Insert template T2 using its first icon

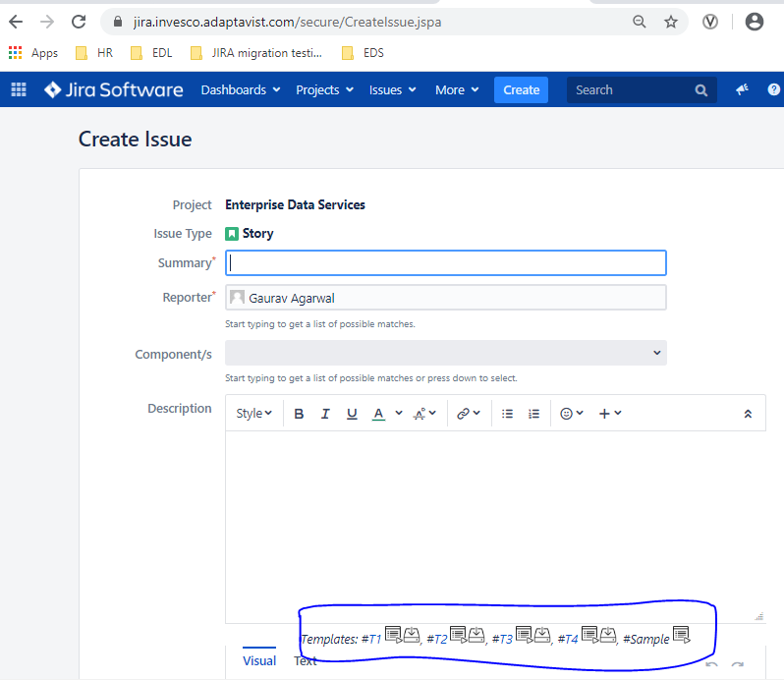458,635
